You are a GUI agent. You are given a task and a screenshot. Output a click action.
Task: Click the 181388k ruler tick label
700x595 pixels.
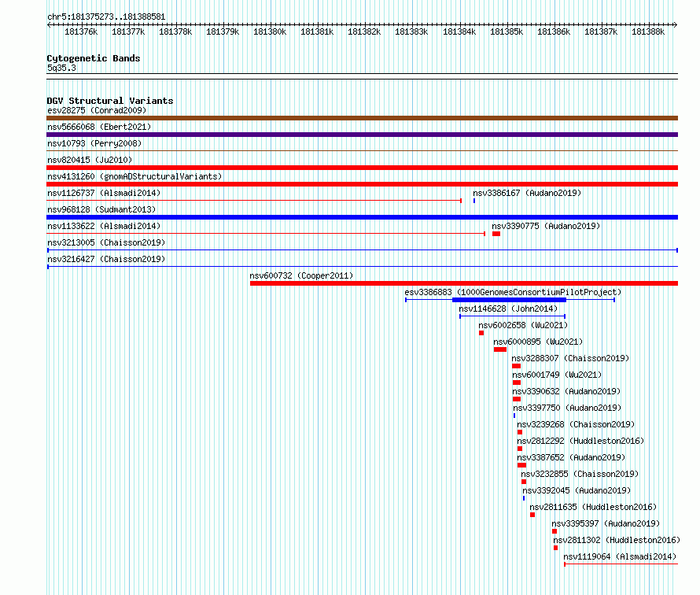pos(648,31)
